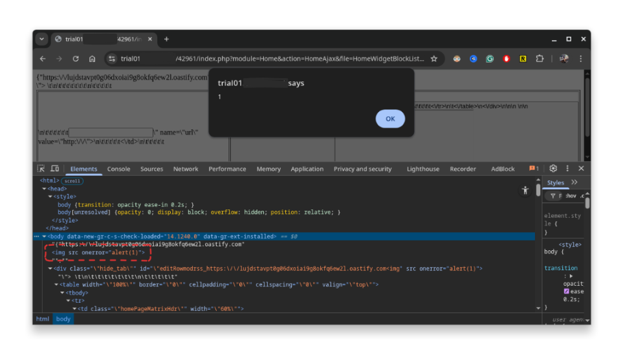Close the trial01 browser tab
Screen dimensions: 623x364
(150, 39)
